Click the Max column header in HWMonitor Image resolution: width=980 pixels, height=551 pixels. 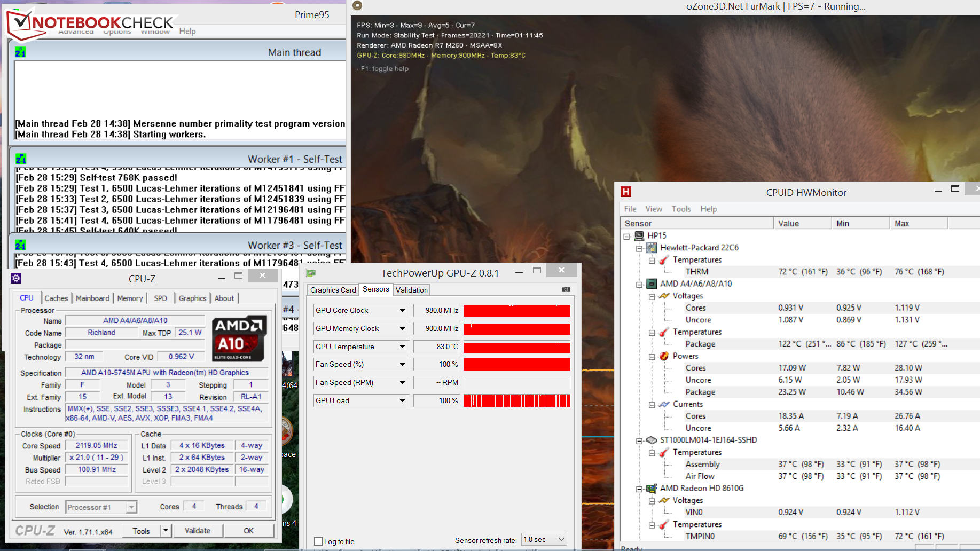919,223
